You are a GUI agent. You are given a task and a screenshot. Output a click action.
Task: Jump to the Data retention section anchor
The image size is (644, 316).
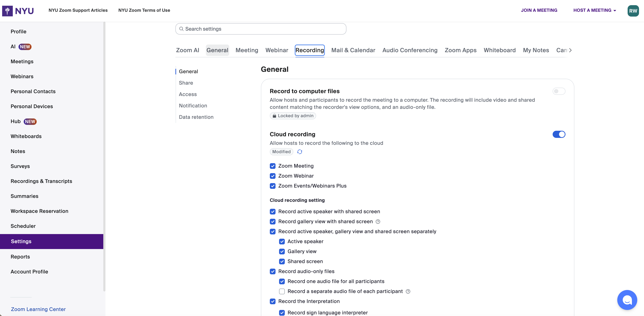[x=196, y=117]
